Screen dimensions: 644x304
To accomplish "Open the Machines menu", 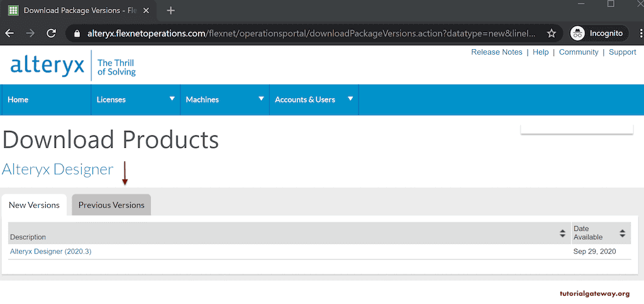I will 202,99.
